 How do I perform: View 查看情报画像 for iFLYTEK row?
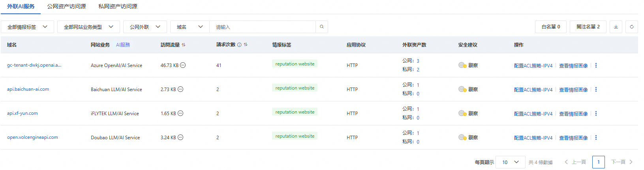tap(573, 114)
